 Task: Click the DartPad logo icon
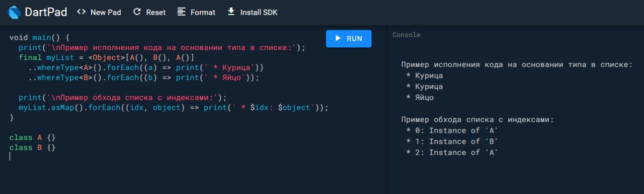click(14, 12)
